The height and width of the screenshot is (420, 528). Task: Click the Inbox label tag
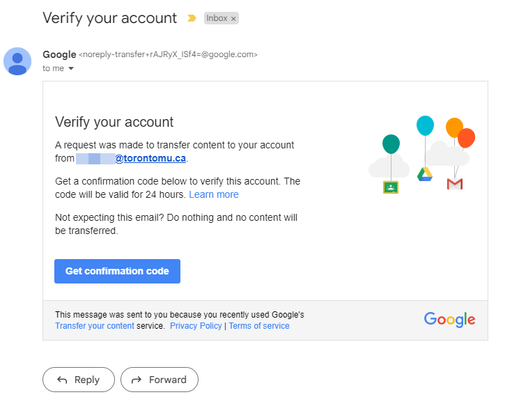[217, 18]
